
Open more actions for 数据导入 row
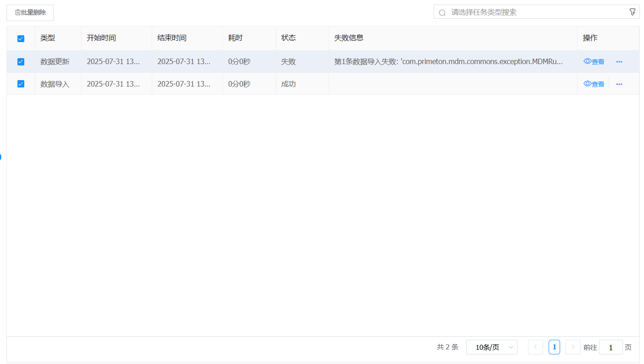[619, 84]
